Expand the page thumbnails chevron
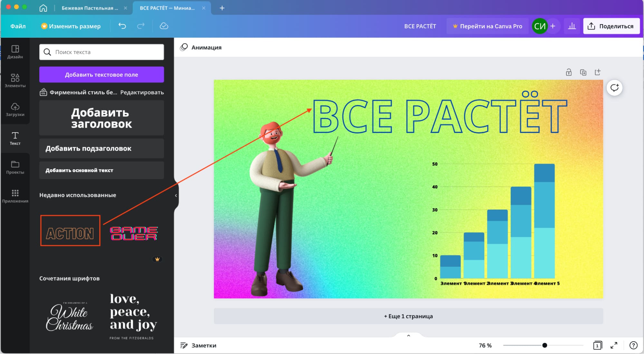Image resolution: width=644 pixels, height=354 pixels. coord(409,335)
